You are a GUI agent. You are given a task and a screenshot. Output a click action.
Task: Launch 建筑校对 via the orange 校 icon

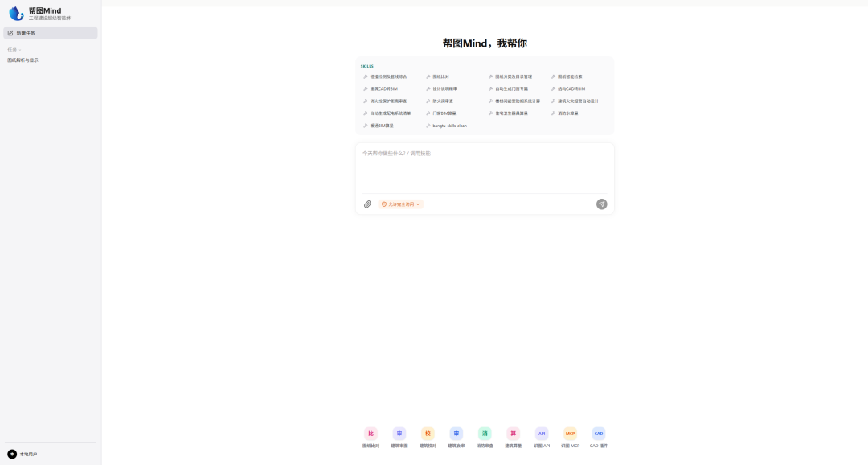[428, 434]
